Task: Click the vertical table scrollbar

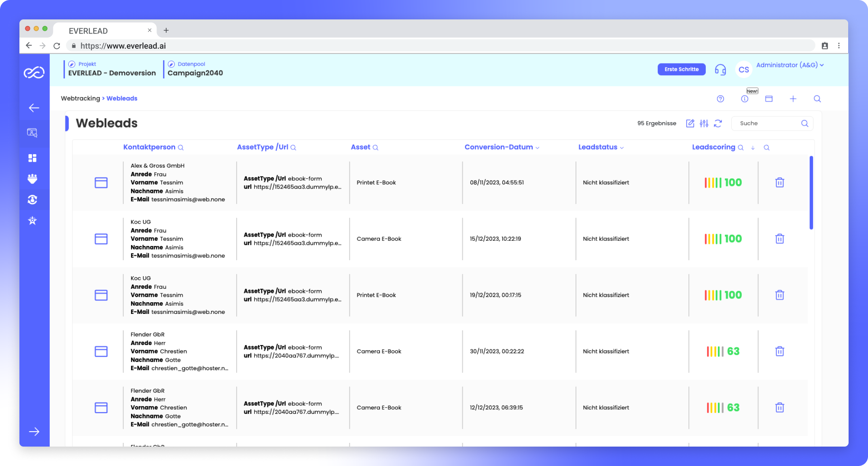Action: [811, 193]
